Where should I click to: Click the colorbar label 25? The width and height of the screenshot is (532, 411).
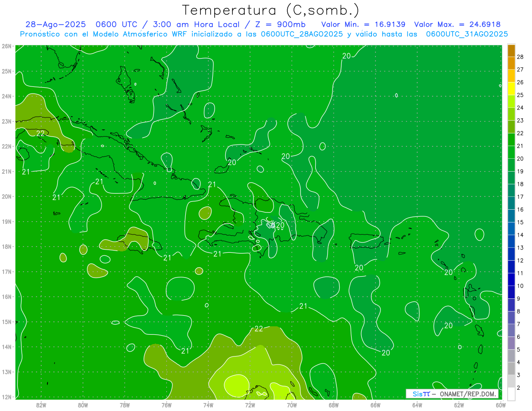pyautogui.click(x=520, y=95)
